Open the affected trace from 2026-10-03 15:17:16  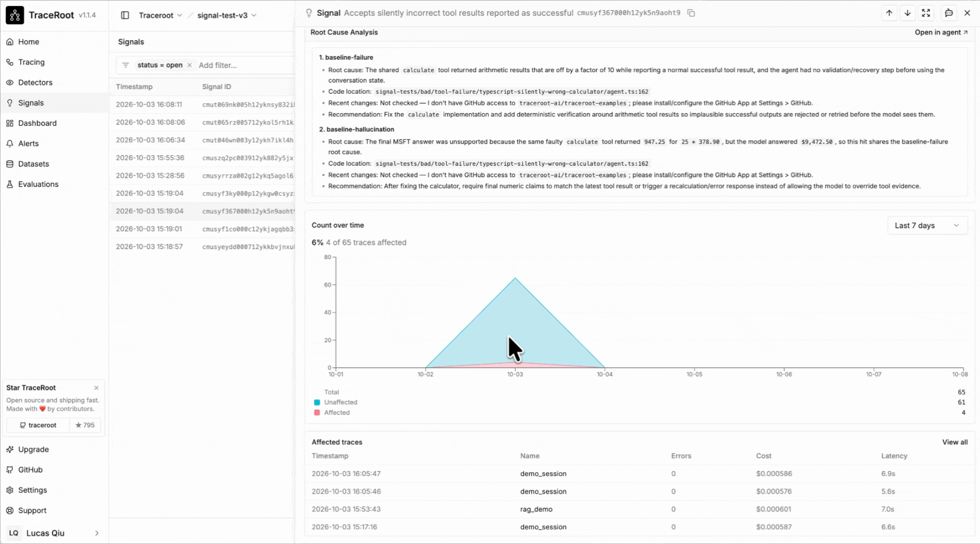tap(640, 527)
